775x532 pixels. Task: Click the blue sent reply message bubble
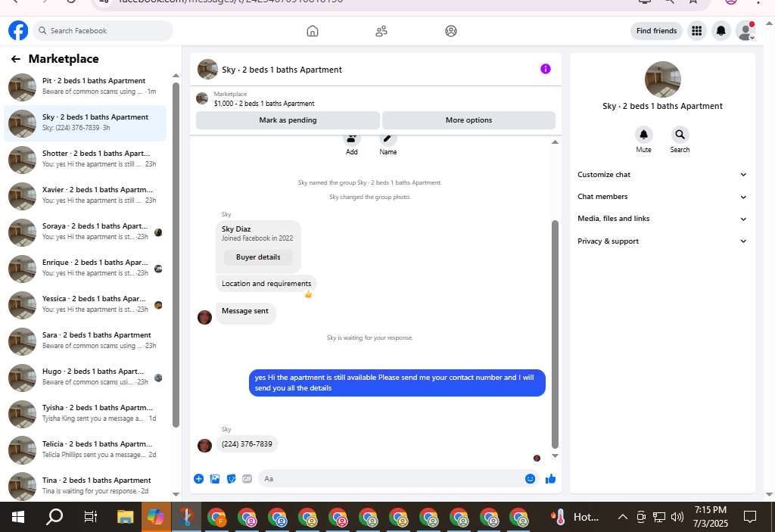397,383
